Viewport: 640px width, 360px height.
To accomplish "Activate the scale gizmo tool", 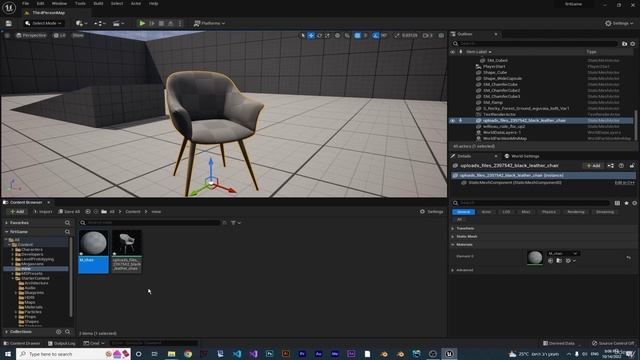I will coord(327,36).
